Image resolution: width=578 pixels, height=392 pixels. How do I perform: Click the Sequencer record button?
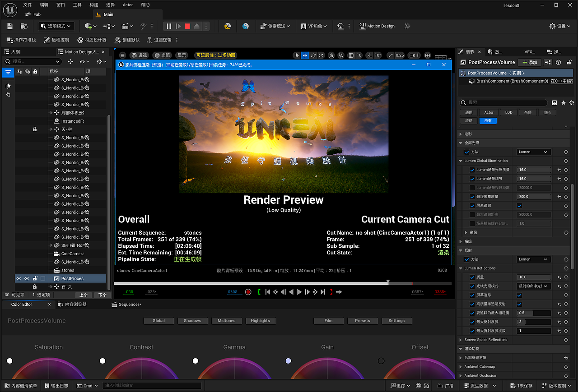point(248,292)
